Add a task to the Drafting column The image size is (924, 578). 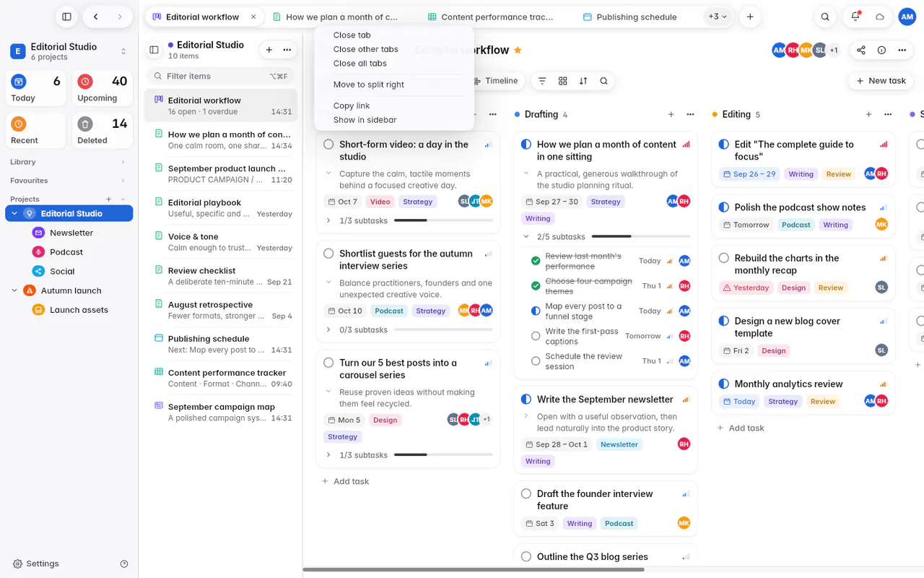pyautogui.click(x=671, y=114)
